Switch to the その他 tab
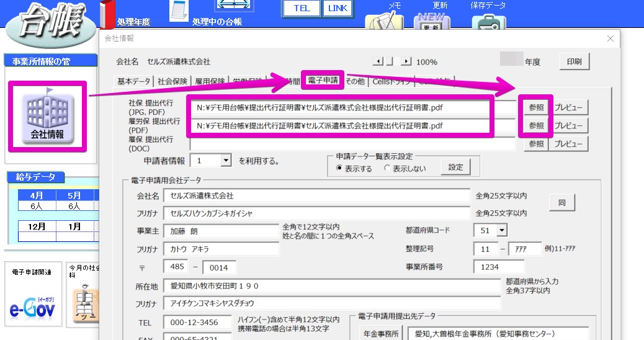 [355, 81]
